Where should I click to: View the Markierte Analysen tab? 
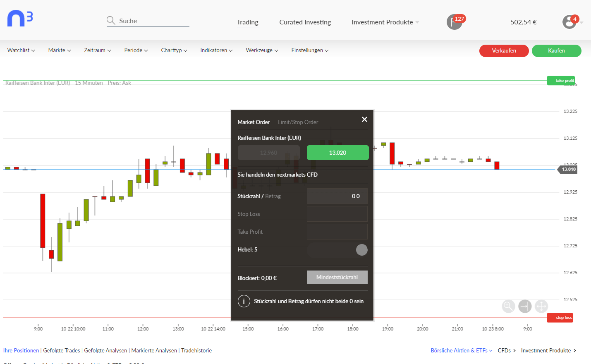[x=154, y=350]
